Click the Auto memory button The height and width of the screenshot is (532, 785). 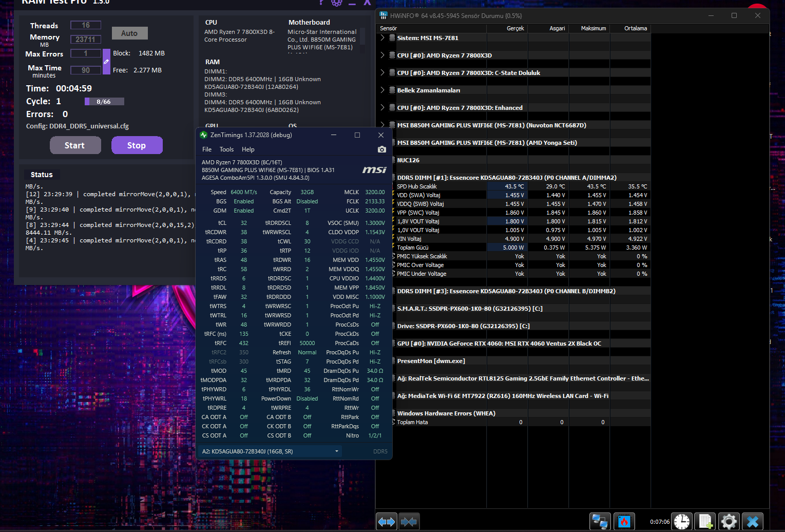(129, 33)
